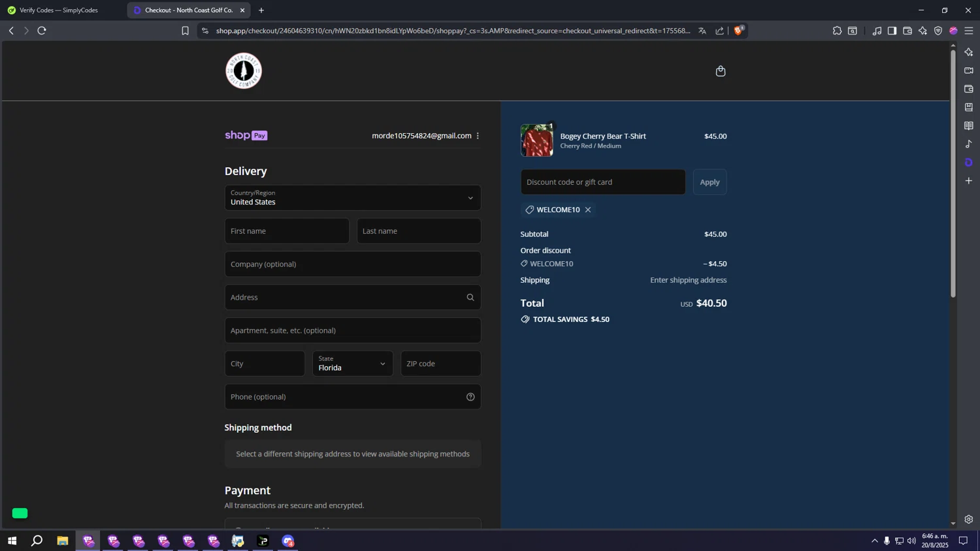The width and height of the screenshot is (980, 551).
Task: Open the taskbar clock and date
Action: coord(935,541)
